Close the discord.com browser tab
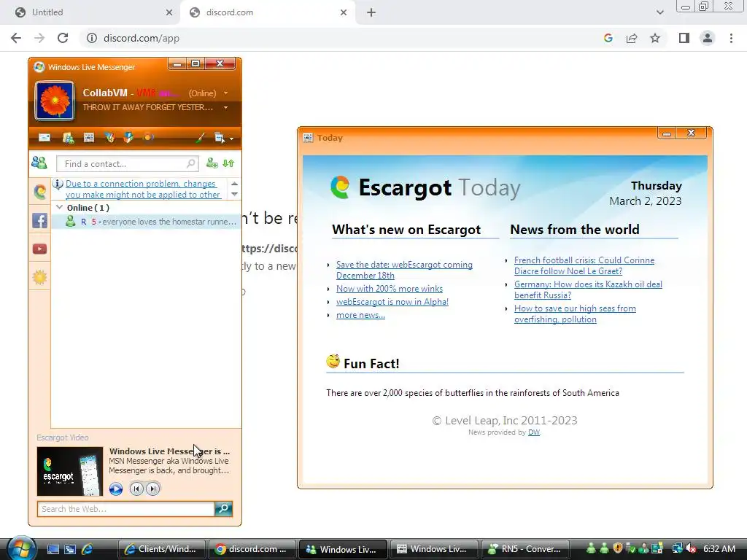The image size is (747, 560). pos(344,12)
